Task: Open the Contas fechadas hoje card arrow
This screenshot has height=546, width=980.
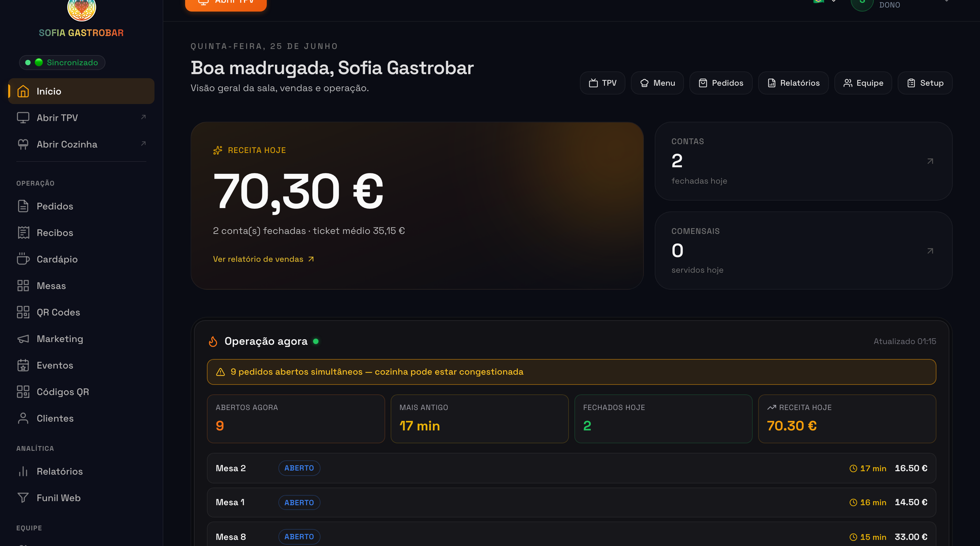Action: (930, 161)
